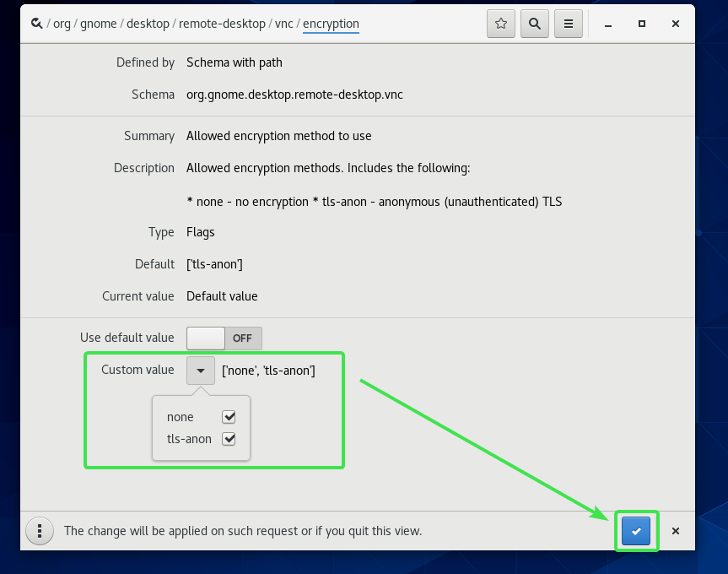Uncheck the none encryption checkbox
This screenshot has width=728, height=574.
pos(229,417)
